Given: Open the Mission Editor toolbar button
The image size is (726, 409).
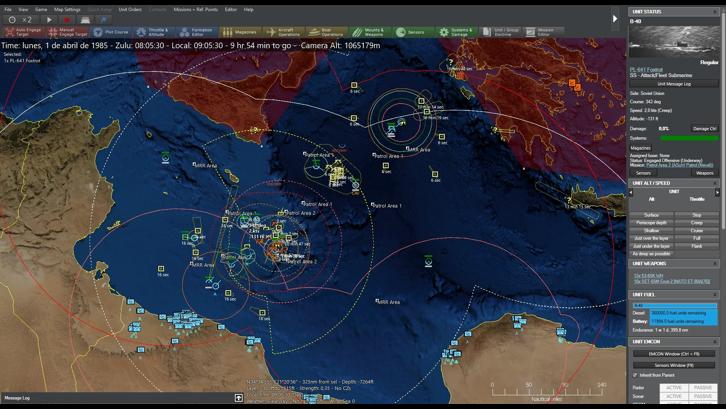Looking at the screenshot, I should click(x=544, y=32).
